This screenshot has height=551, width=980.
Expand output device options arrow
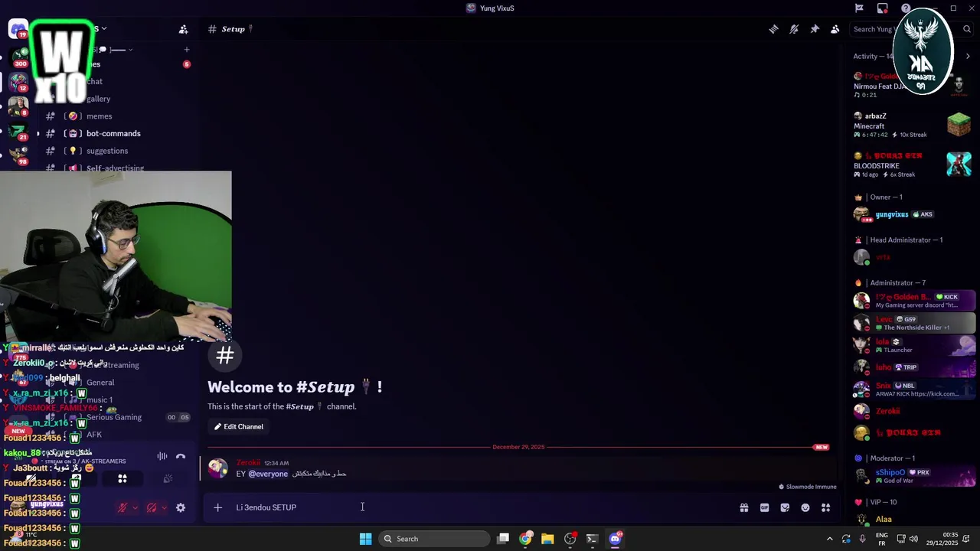[164, 507]
